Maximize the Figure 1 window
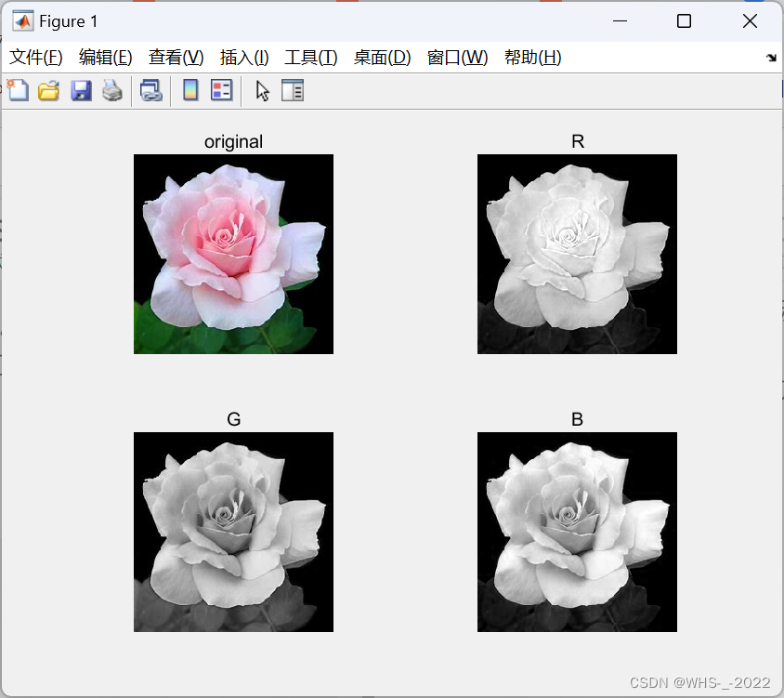Screen dimensions: 784x698 (684, 21)
